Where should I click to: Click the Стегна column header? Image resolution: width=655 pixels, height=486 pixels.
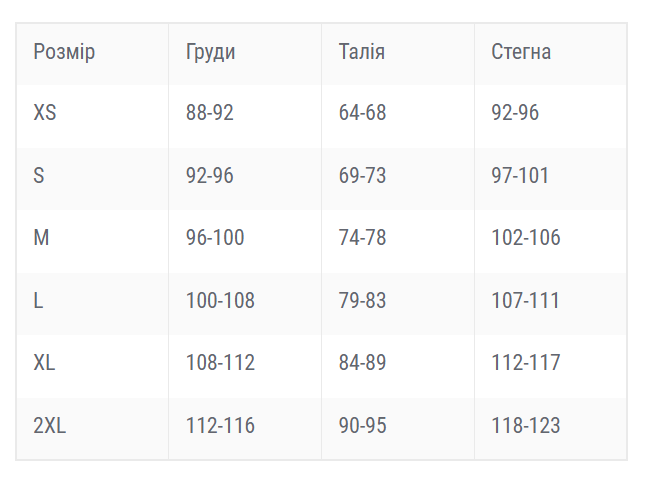click(x=521, y=52)
